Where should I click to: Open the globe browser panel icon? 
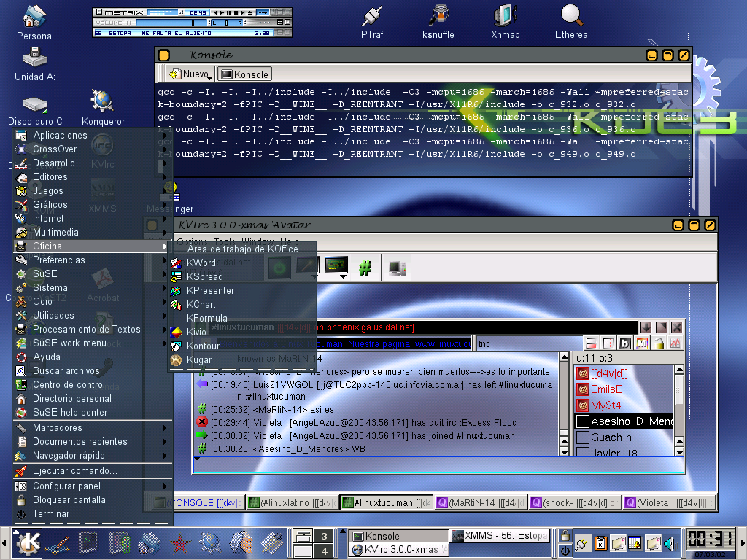[210, 543]
